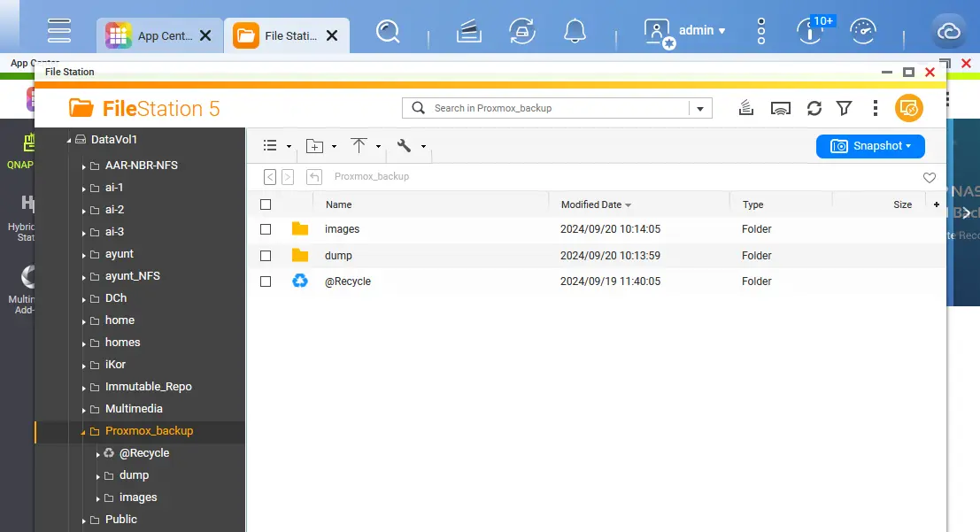Click the orange remote mount icon
980x532 pixels.
(x=909, y=108)
